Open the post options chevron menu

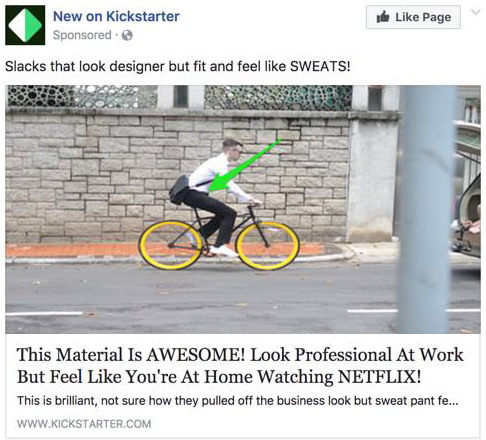click(476, 13)
